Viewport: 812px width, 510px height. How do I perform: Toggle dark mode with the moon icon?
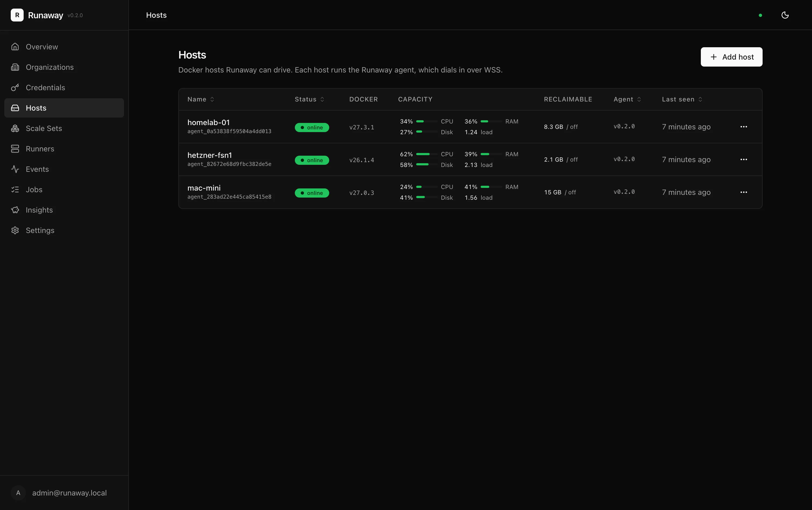pos(785,15)
